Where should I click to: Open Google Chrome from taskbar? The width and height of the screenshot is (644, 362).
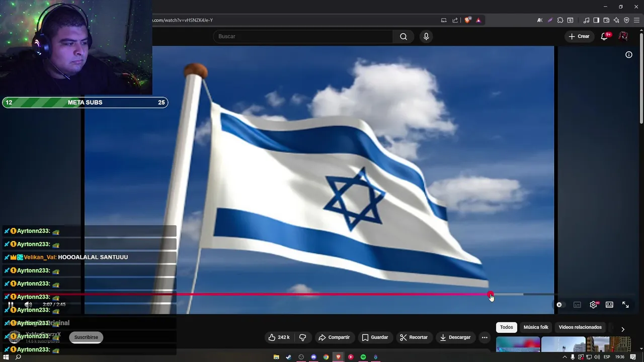[x=326, y=357]
